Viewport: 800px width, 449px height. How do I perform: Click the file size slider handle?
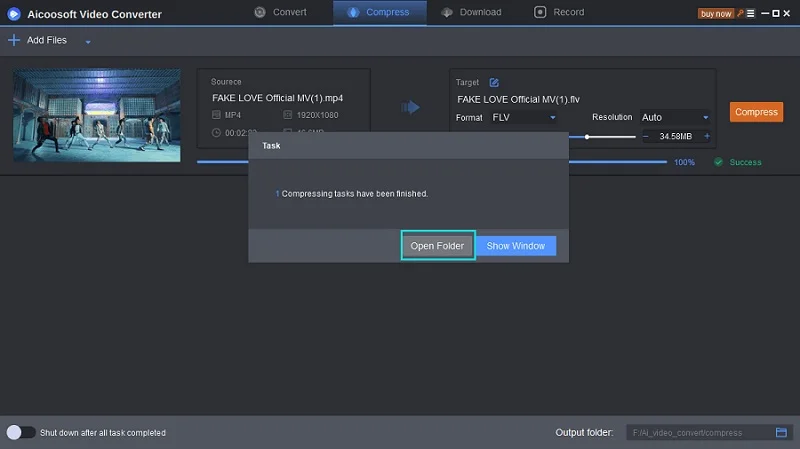(587, 137)
